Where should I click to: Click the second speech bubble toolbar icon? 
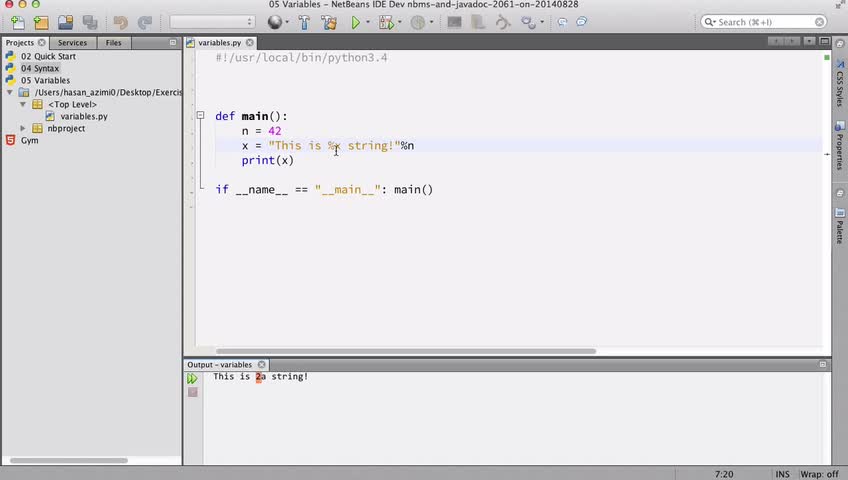(x=581, y=22)
